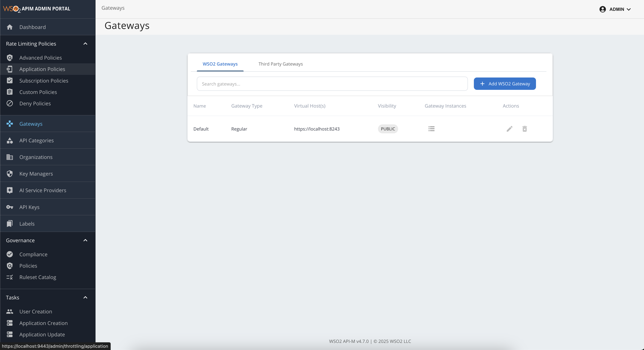Edit the Default gateway with pencil icon
Screen dimensions: 644x350
coord(509,129)
